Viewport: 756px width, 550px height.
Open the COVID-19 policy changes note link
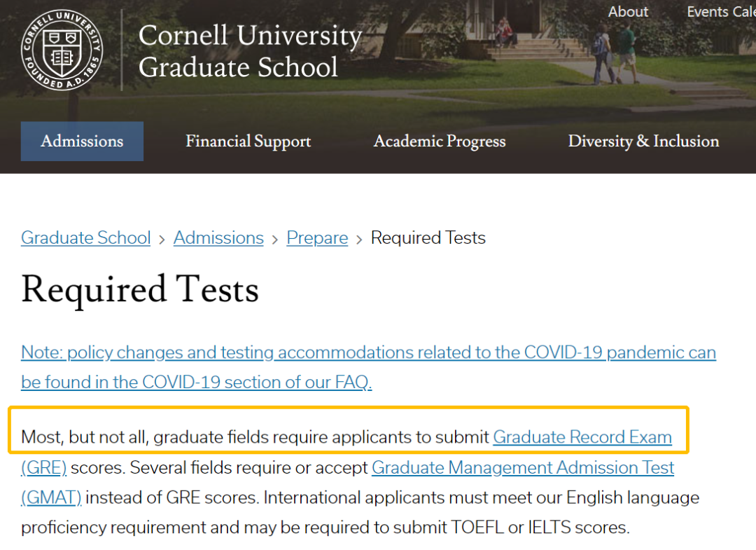click(368, 352)
